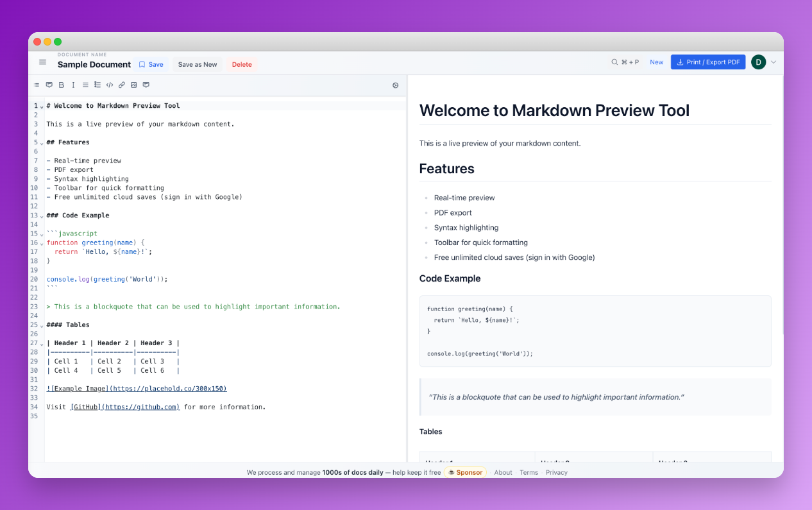Collapse the fold arrow on line 1
This screenshot has height=510, width=812.
(42, 106)
